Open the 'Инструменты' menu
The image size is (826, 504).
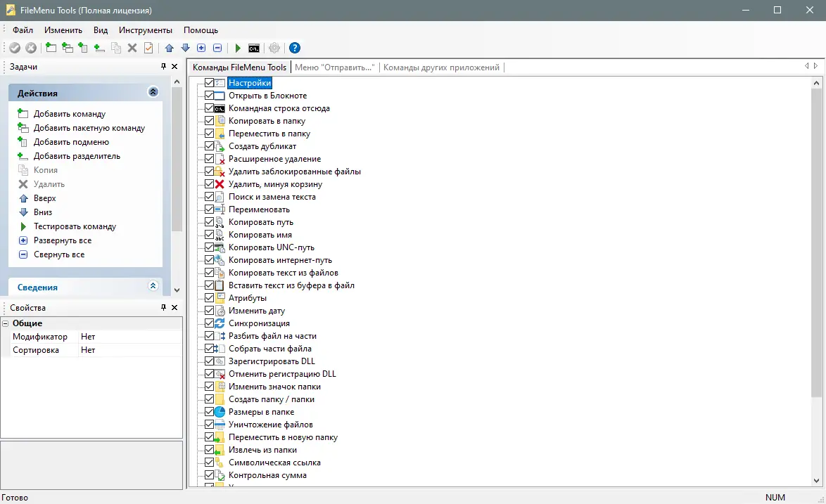tap(145, 30)
